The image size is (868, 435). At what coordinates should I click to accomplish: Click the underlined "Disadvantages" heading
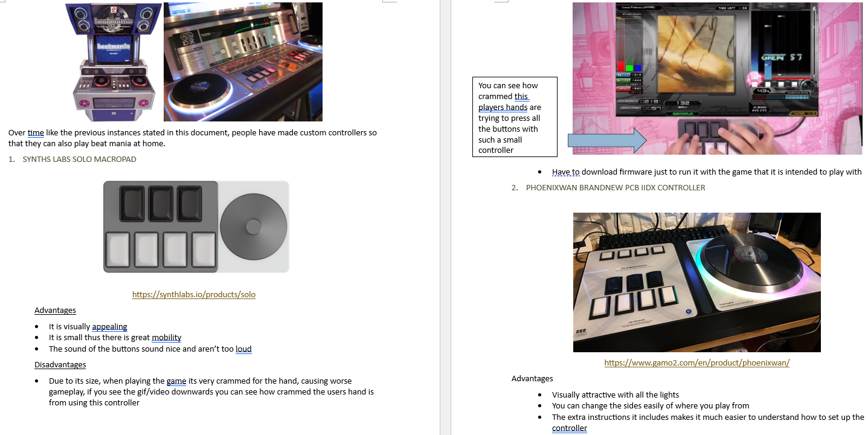pyautogui.click(x=60, y=365)
